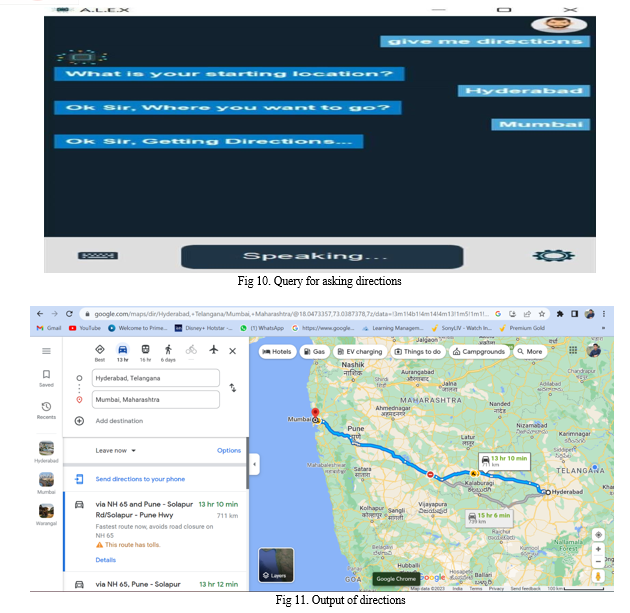Filter map by Gas
630x613 pixels.
pos(315,351)
